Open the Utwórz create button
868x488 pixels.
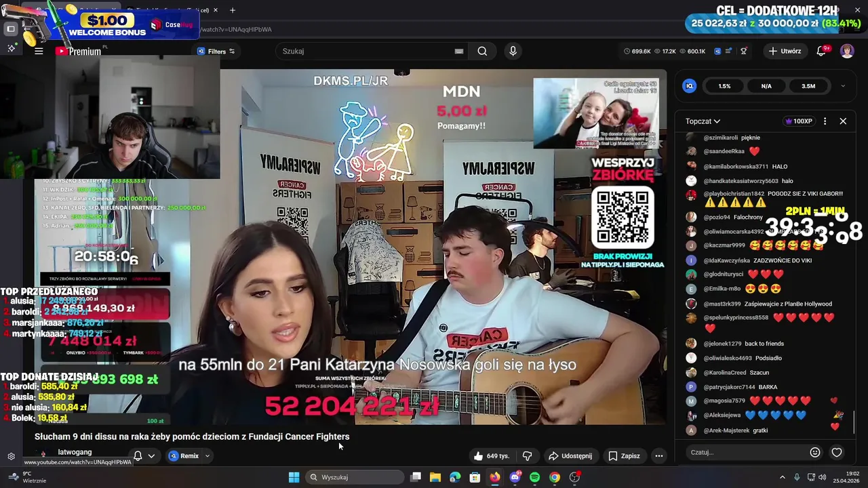785,51
